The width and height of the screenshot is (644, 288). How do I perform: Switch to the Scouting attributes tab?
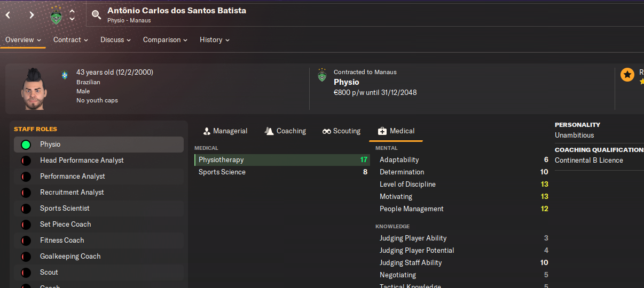342,131
